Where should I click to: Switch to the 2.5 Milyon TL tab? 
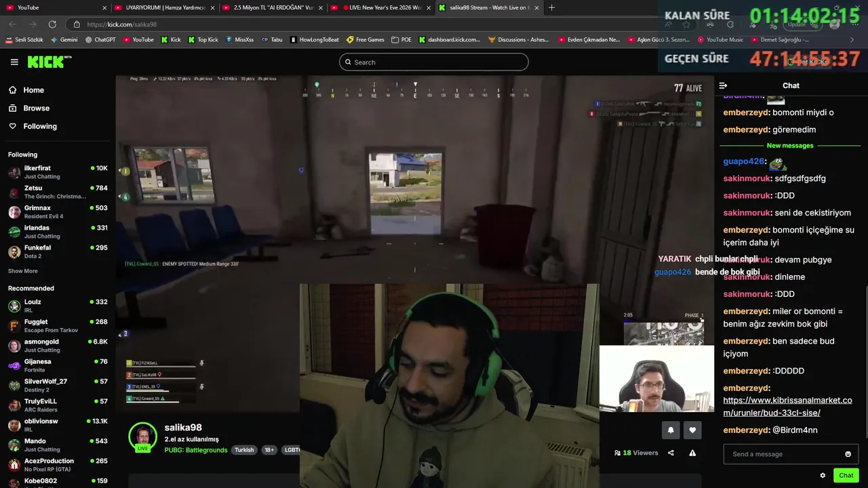[273, 7]
